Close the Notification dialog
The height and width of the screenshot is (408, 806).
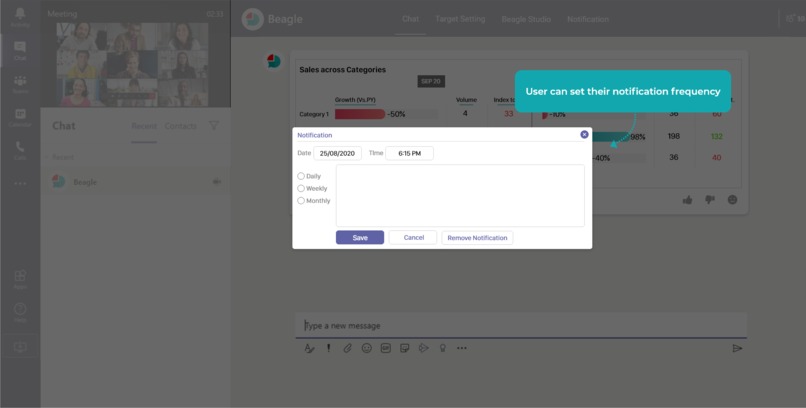pyautogui.click(x=584, y=134)
